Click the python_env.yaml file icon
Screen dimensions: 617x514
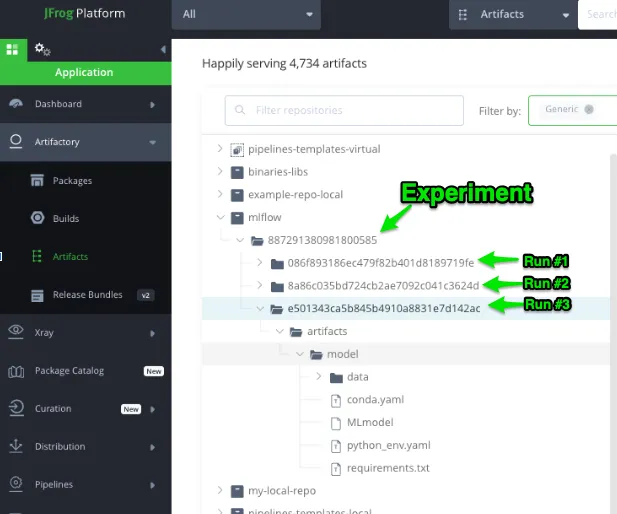(336, 446)
